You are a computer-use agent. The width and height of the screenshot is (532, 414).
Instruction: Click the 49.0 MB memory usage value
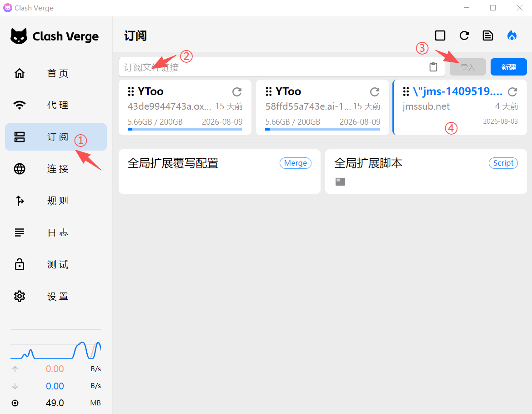[x=55, y=403]
